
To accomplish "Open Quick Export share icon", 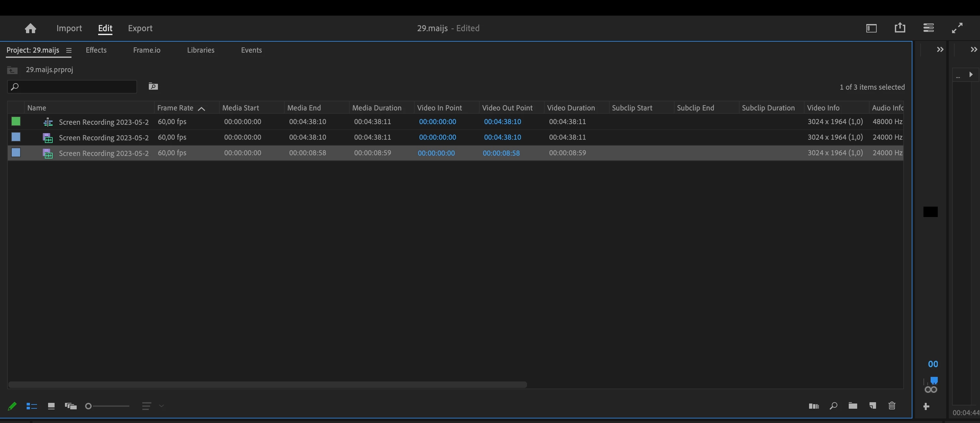I will tap(900, 28).
